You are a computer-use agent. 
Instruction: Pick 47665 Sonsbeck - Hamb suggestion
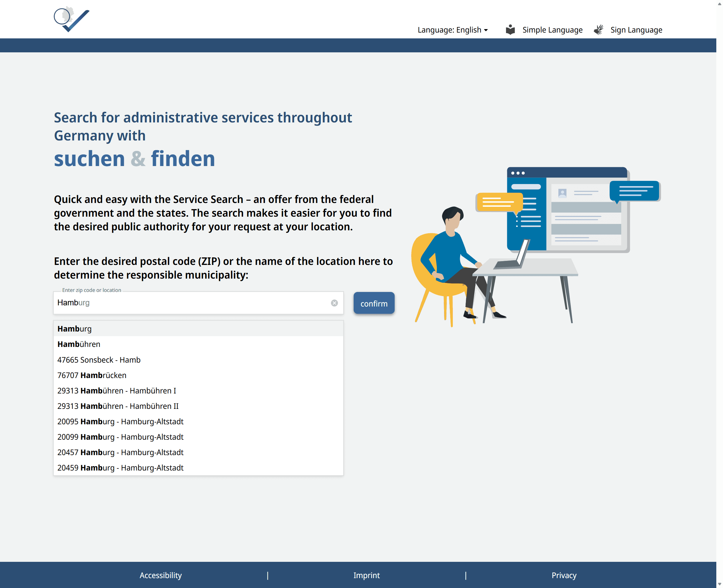point(99,360)
